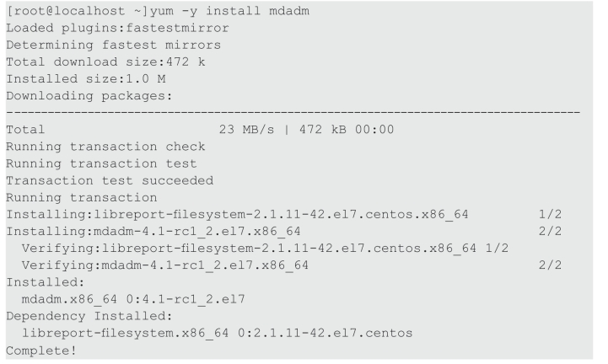
Task: Click Total download size:472 k text
Action: tap(105, 62)
